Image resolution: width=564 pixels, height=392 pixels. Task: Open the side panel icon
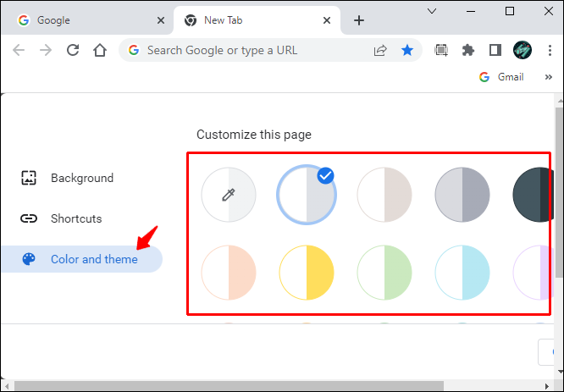tap(495, 50)
